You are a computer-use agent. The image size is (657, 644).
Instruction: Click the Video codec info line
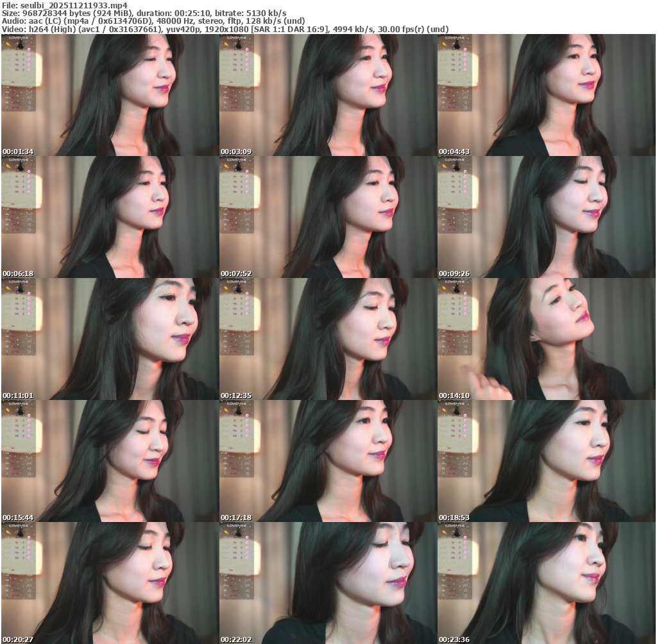point(225,30)
